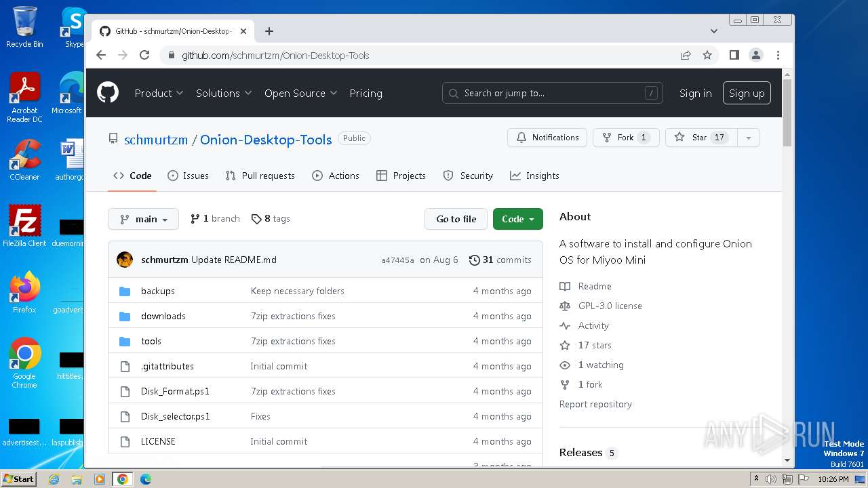Open the GPL-3.0 license link
Screen dimensions: 868x488
pyautogui.click(x=601, y=306)
